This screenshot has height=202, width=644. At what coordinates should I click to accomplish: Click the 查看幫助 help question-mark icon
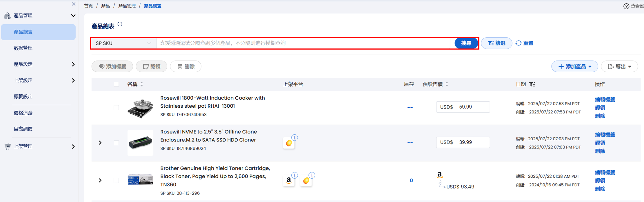pos(626,6)
